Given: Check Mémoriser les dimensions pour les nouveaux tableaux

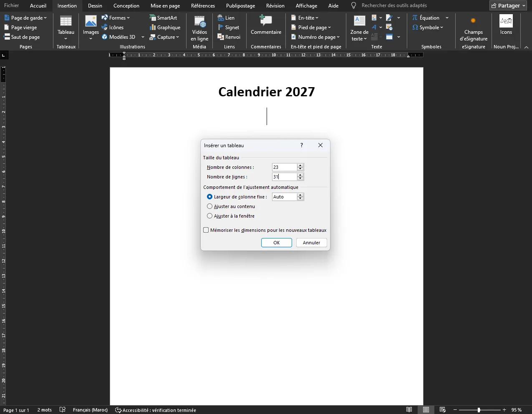Looking at the screenshot, I should click(x=265, y=230).
